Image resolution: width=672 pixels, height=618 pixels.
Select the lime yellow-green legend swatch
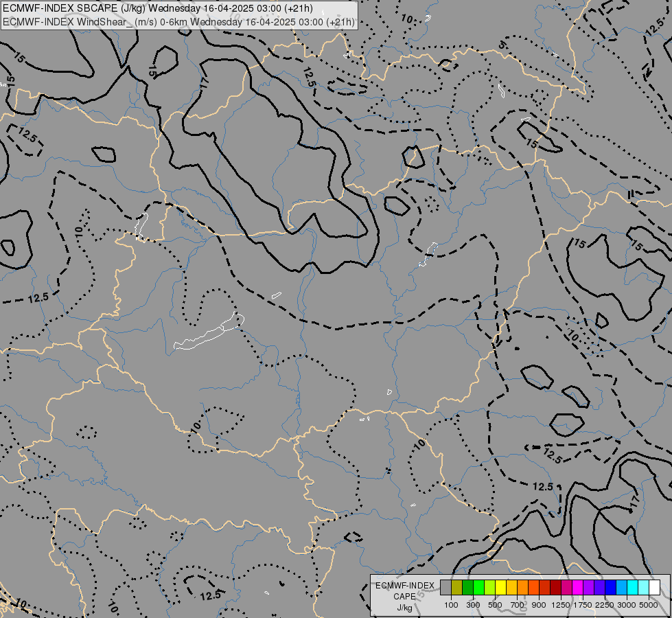[x=490, y=587]
